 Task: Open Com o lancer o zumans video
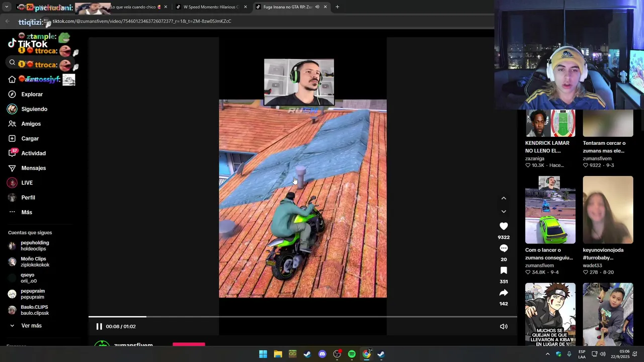click(550, 210)
